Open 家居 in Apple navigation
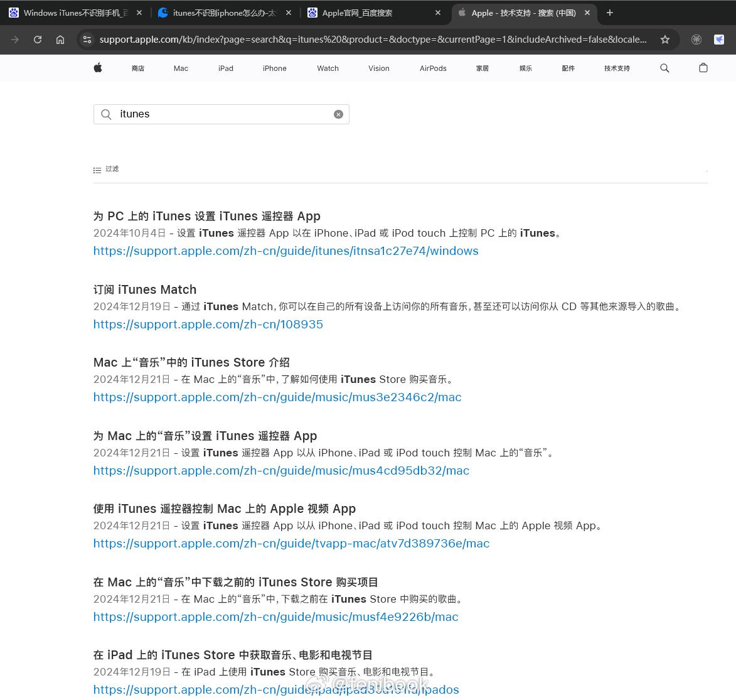Screen dimensions: 736x700 pos(483,68)
